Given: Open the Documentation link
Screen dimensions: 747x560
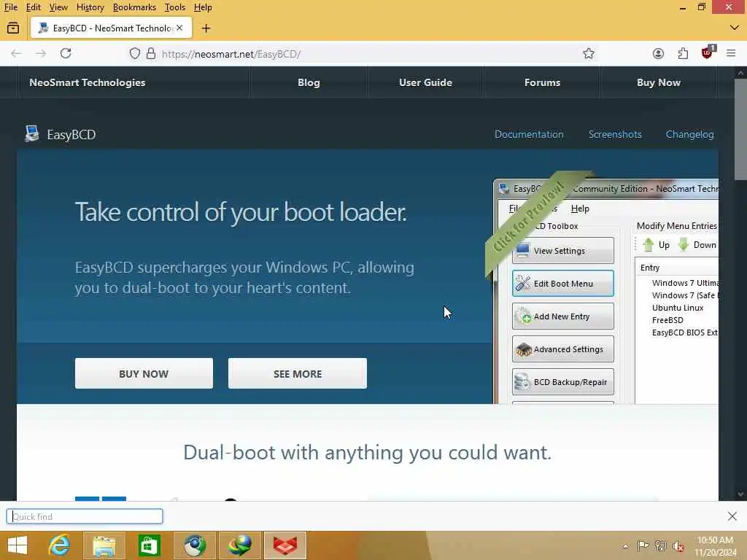Looking at the screenshot, I should (529, 134).
